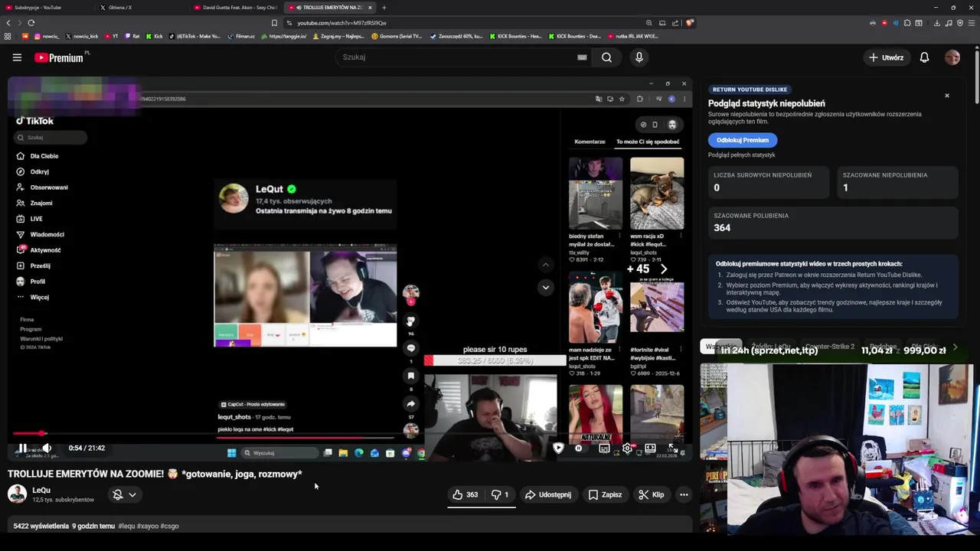The width and height of the screenshot is (980, 551).
Task: Click the shield-play icon in the player controls
Action: click(558, 448)
